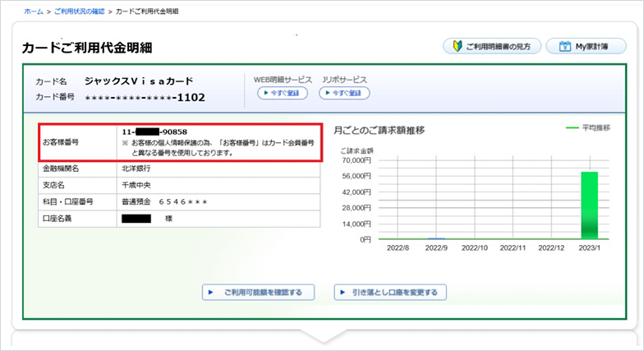Viewport: 644px width, 351px height.
Task: Click the triangle icon on ご利用可能額を確認する
Action: (x=212, y=292)
